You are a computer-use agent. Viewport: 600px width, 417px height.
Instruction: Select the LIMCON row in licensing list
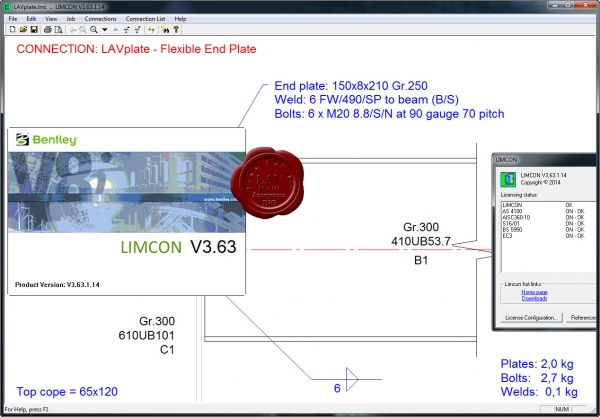pos(548,205)
